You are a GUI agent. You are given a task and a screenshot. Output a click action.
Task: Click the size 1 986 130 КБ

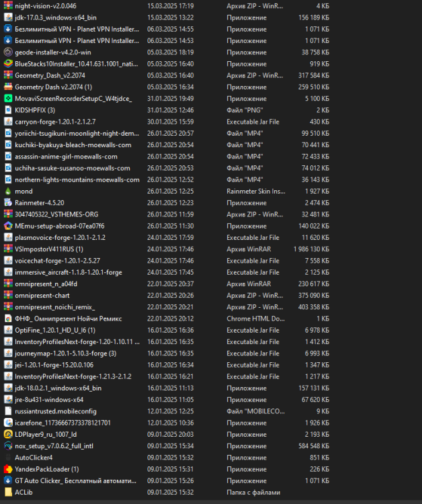point(311,249)
